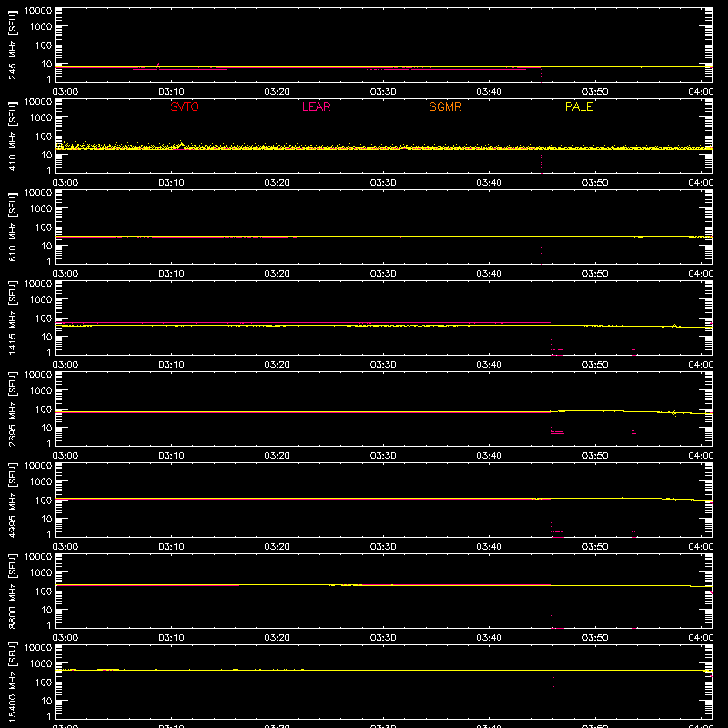Click 04:00 tick label under 245 MHz plot
This screenshot has width=728, height=728.
pos(701,92)
